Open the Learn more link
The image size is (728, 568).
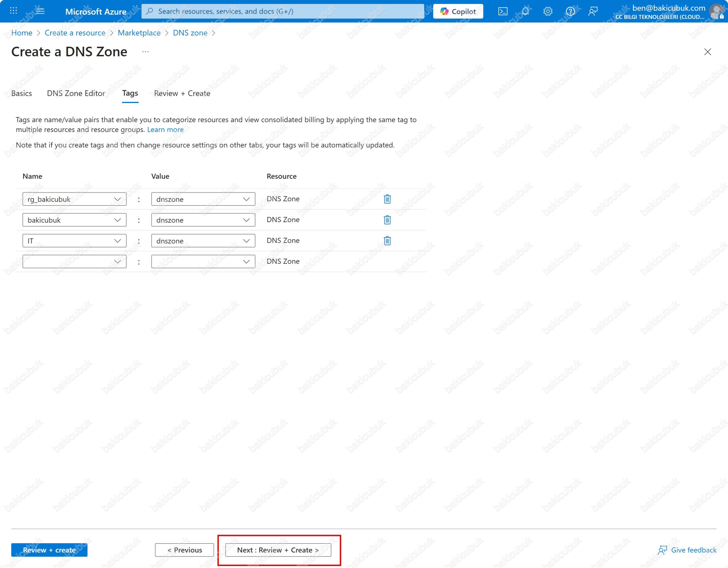pos(165,129)
